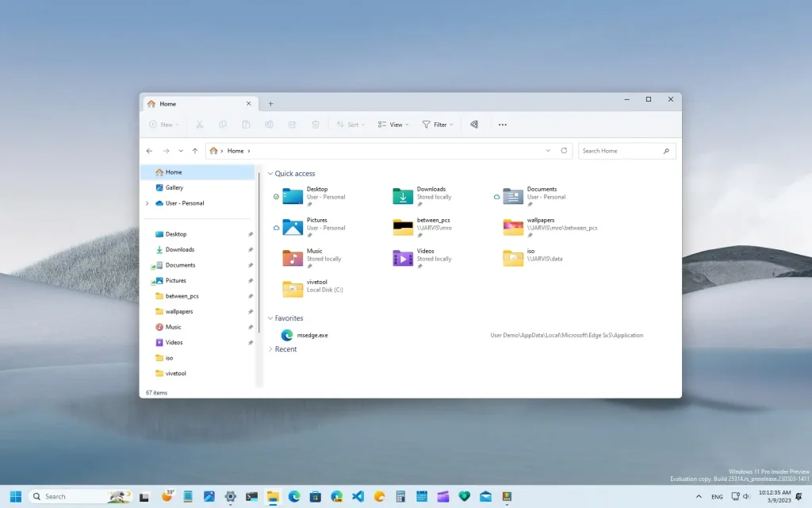Collapse the Quick access section
This screenshot has height=508, width=812.
pyautogui.click(x=270, y=174)
